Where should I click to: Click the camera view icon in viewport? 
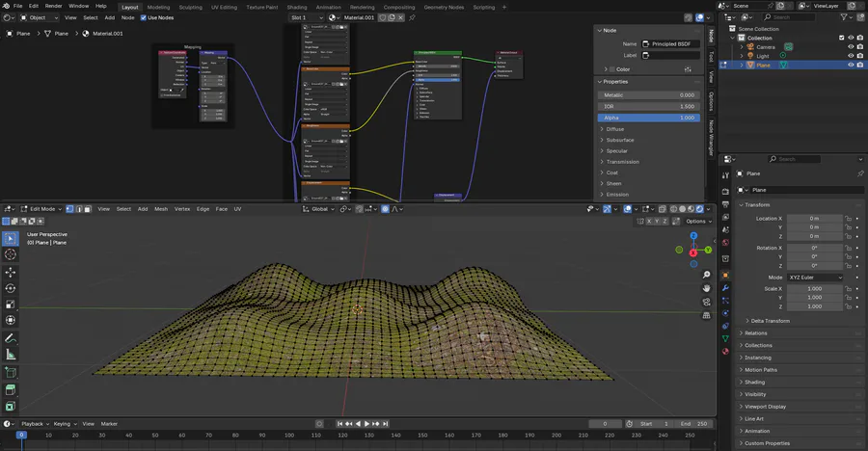coord(707,301)
